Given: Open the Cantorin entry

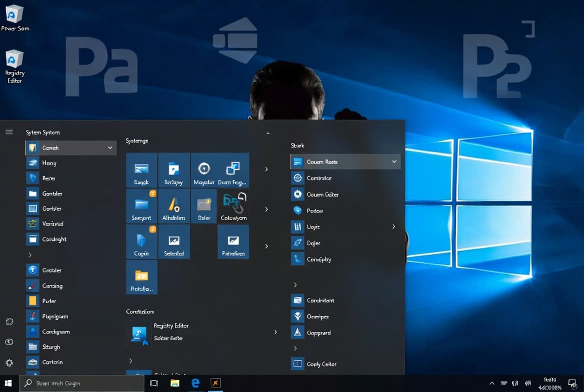Looking at the screenshot, I should pyautogui.click(x=52, y=362).
